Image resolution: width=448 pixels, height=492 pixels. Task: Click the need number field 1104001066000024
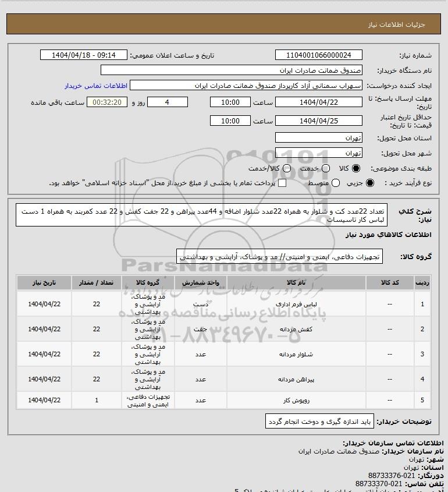318,55
